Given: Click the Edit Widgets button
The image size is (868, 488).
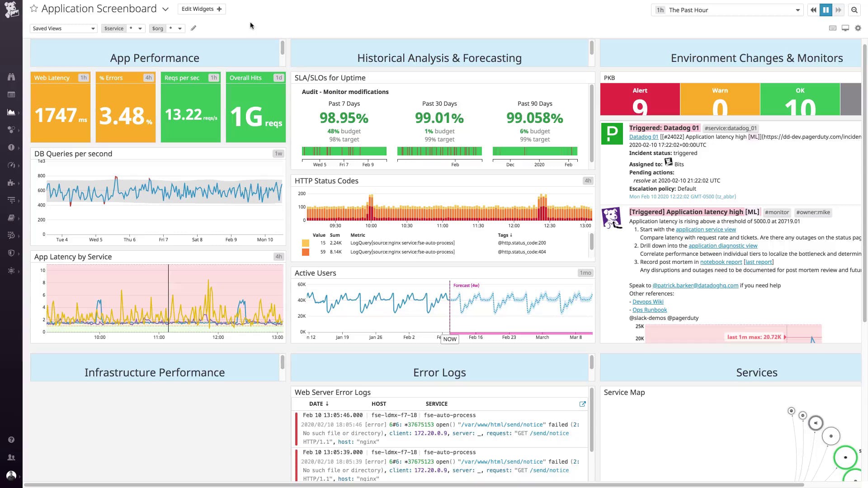Looking at the screenshot, I should (202, 9).
